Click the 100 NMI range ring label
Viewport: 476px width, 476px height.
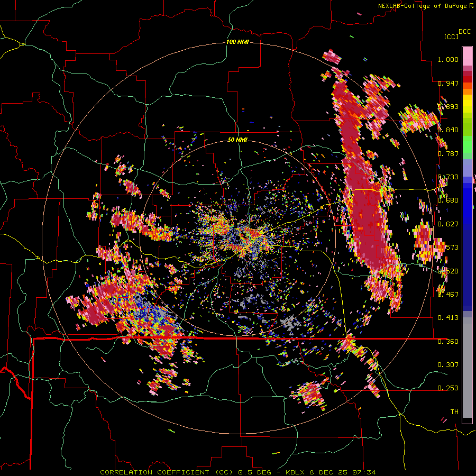click(237, 42)
